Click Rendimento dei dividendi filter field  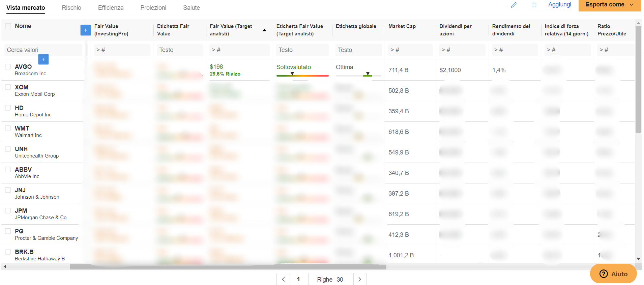(515, 50)
